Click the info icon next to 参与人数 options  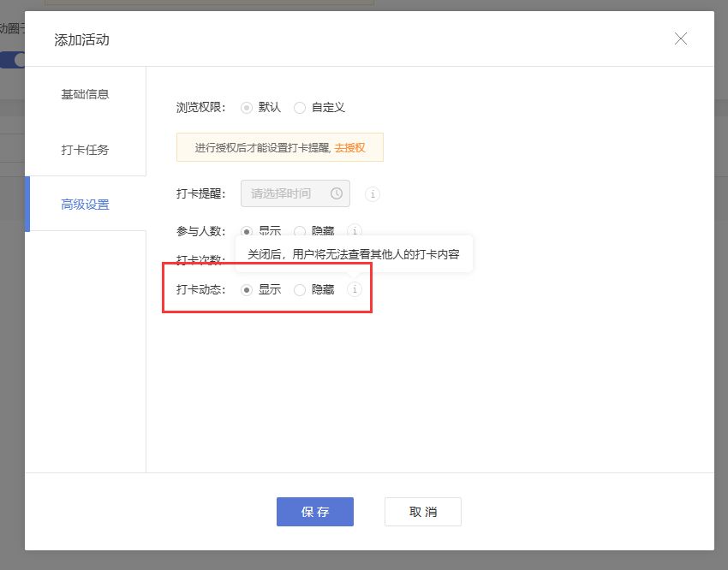click(355, 231)
